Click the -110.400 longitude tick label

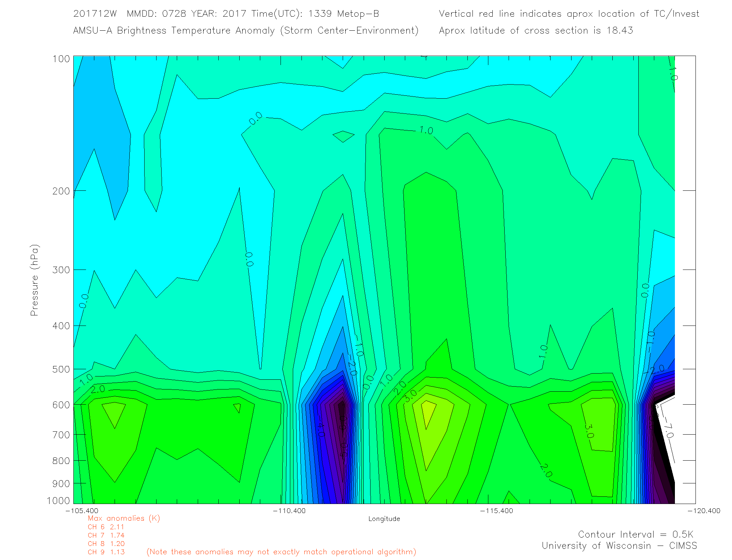coord(289,511)
